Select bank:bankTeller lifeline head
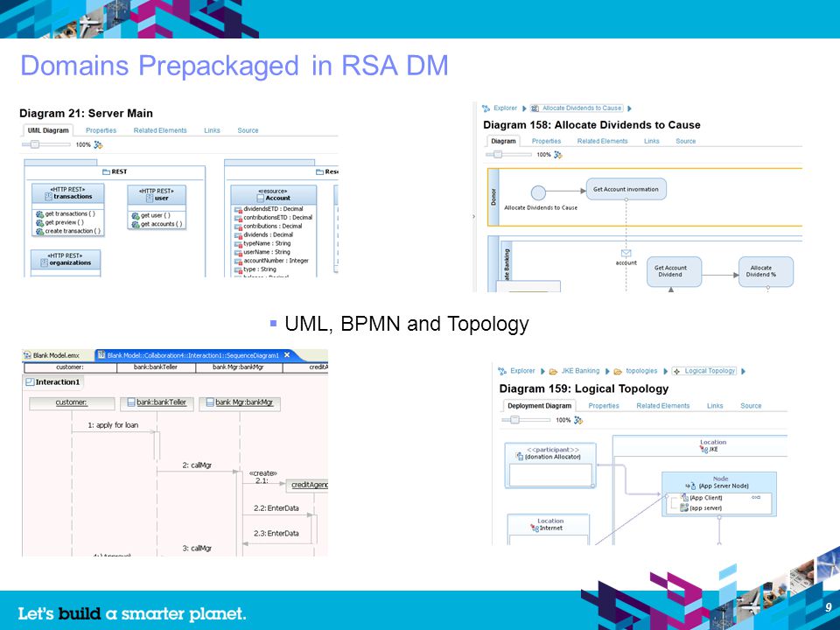The height and width of the screenshot is (630, 840). point(157,402)
